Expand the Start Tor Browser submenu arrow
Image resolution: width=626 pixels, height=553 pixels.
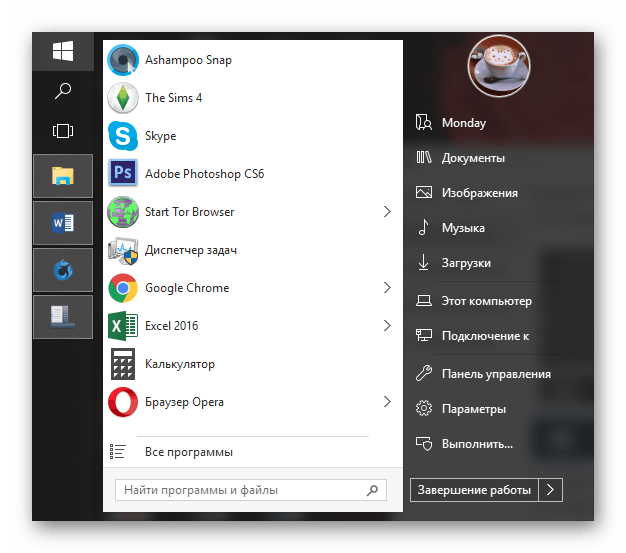coord(387,212)
